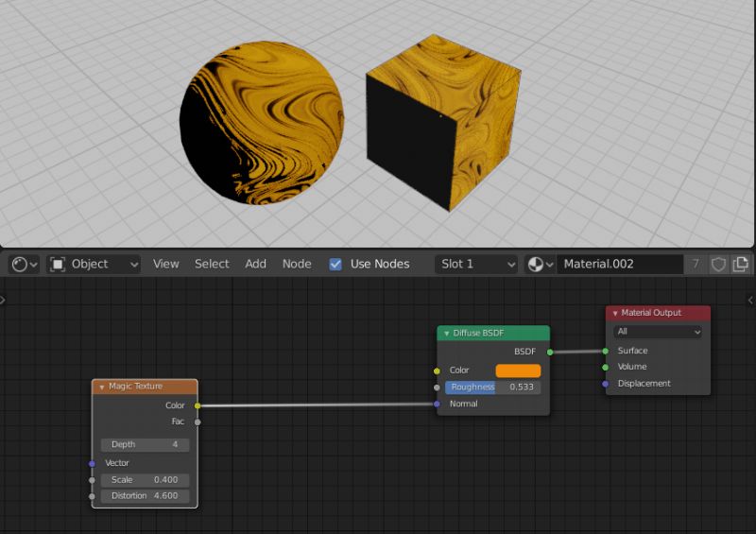
Task: Select the textured sphere in the viewport
Action: pyautogui.click(x=262, y=123)
